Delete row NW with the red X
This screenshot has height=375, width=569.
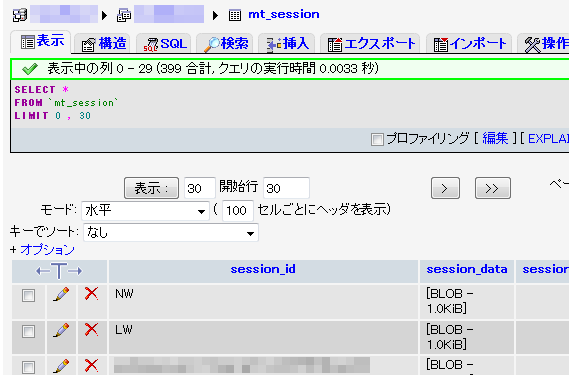91,293
